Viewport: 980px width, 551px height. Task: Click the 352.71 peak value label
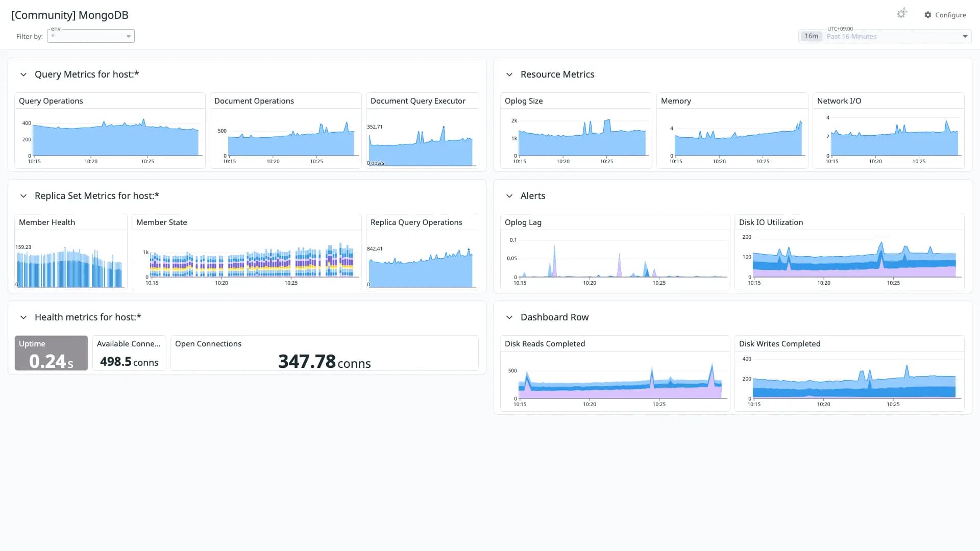tap(375, 127)
